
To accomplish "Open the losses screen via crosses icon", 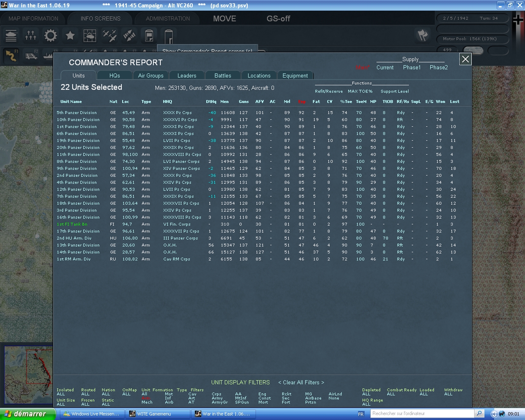I will 30,36.
